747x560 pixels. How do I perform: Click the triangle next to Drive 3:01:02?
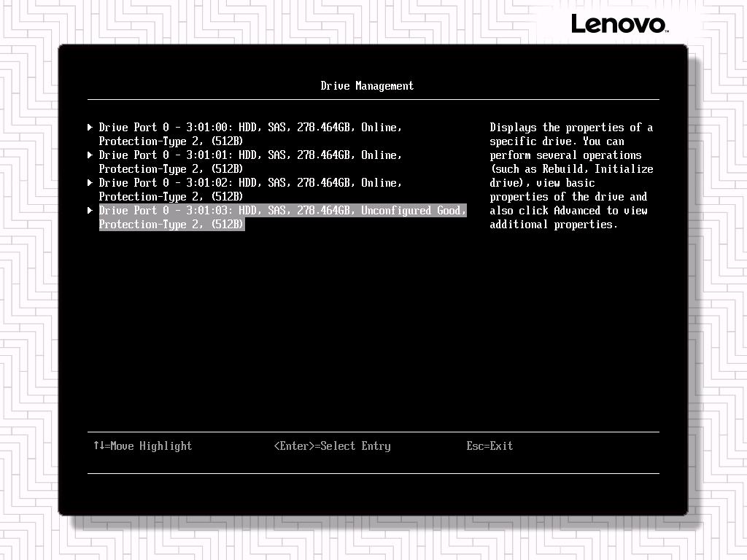click(x=90, y=183)
